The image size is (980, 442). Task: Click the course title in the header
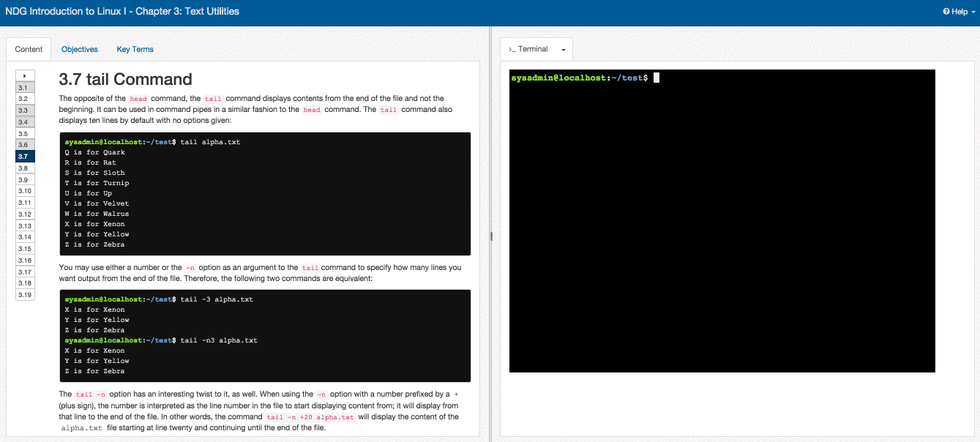(122, 12)
